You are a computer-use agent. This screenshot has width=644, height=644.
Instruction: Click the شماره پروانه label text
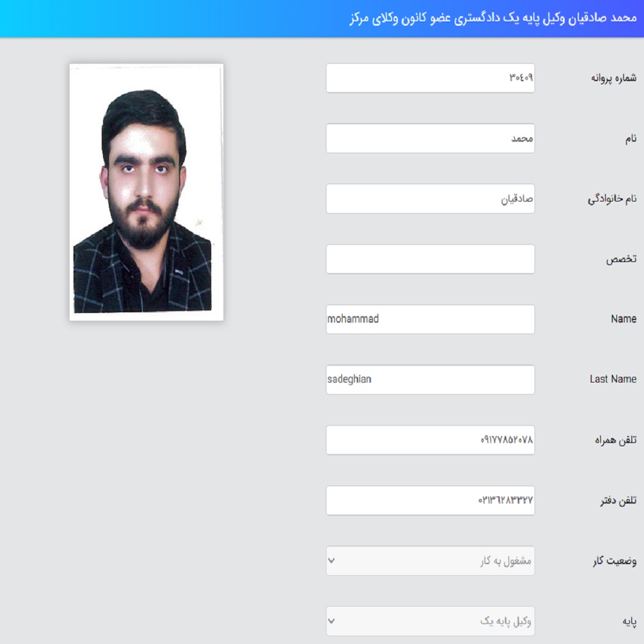pyautogui.click(x=614, y=78)
